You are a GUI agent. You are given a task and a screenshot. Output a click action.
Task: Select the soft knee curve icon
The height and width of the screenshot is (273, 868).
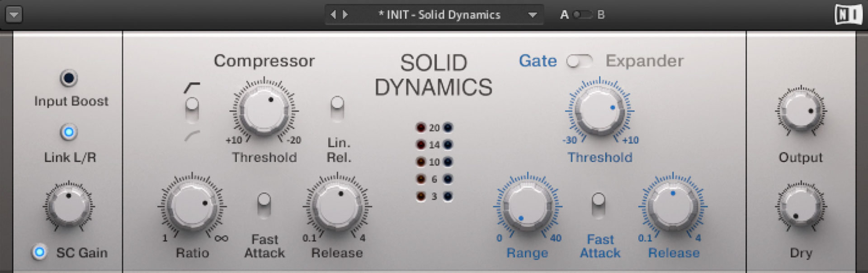(x=192, y=136)
